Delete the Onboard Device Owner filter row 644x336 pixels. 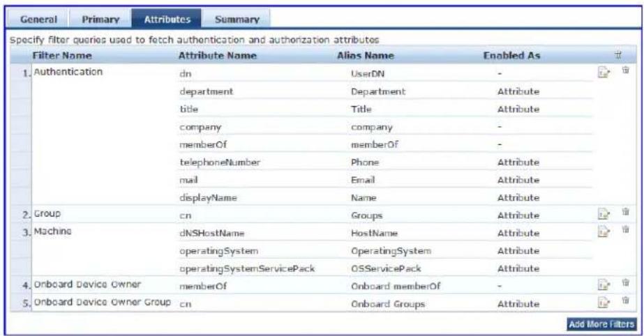click(x=625, y=282)
